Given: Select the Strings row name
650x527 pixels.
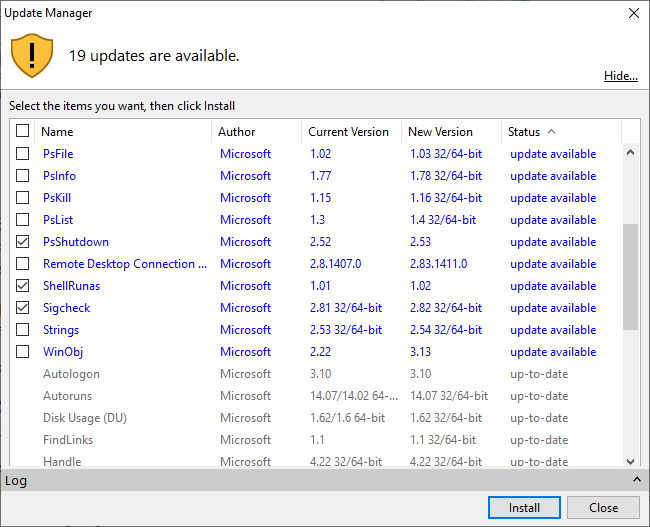Looking at the screenshot, I should pyautogui.click(x=61, y=330).
